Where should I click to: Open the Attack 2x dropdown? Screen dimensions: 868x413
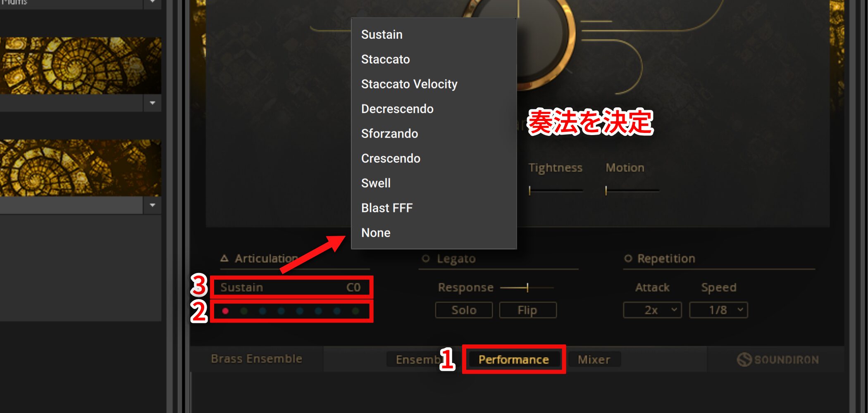click(x=652, y=310)
